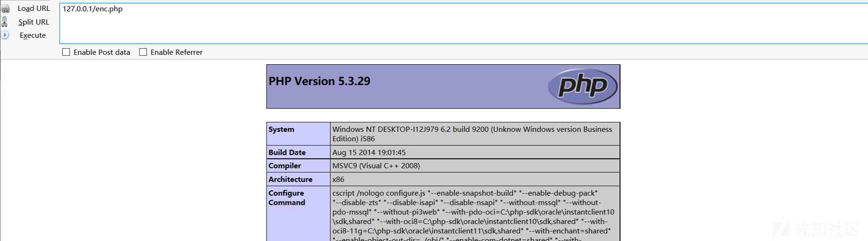Enable the Post data checkbox
The height and width of the screenshot is (241, 868).
(x=66, y=52)
